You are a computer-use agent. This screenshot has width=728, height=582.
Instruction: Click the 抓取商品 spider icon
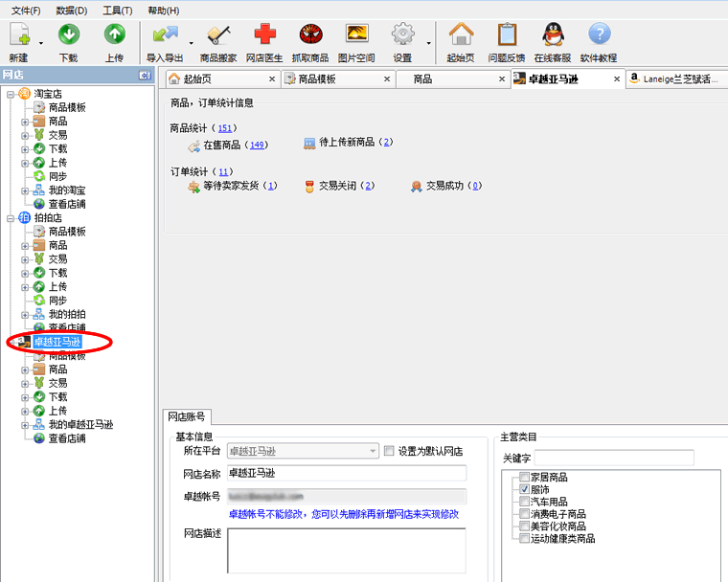click(310, 34)
